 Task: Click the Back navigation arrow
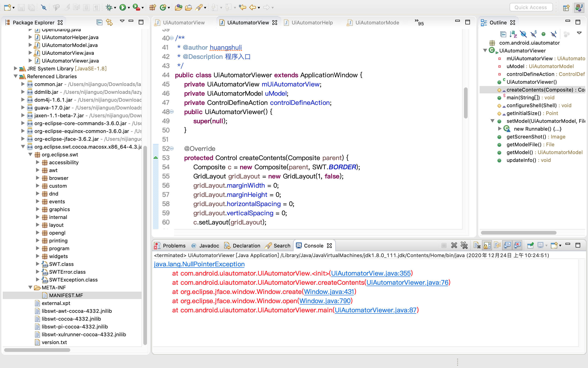click(x=253, y=8)
